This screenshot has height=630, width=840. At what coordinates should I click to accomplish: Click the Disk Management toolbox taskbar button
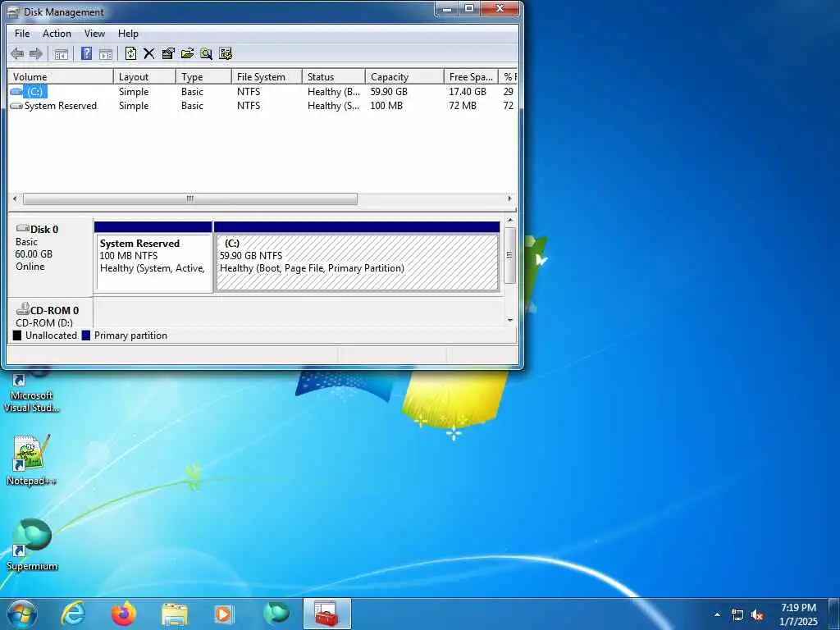[x=326, y=614]
